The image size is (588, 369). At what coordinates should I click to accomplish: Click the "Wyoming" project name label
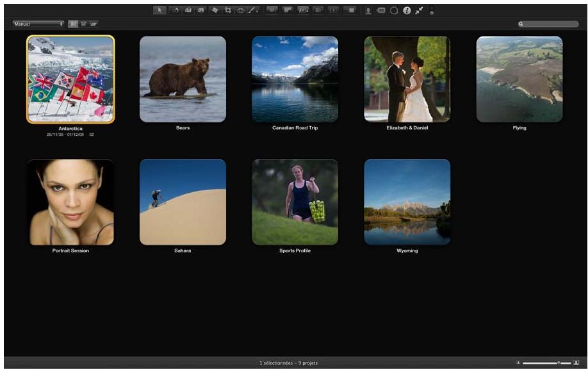(407, 250)
